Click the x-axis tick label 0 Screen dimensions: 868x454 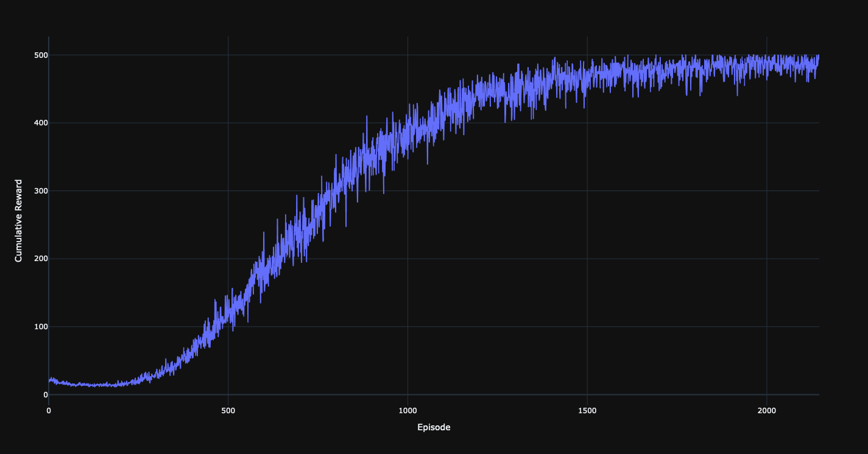pyautogui.click(x=49, y=410)
